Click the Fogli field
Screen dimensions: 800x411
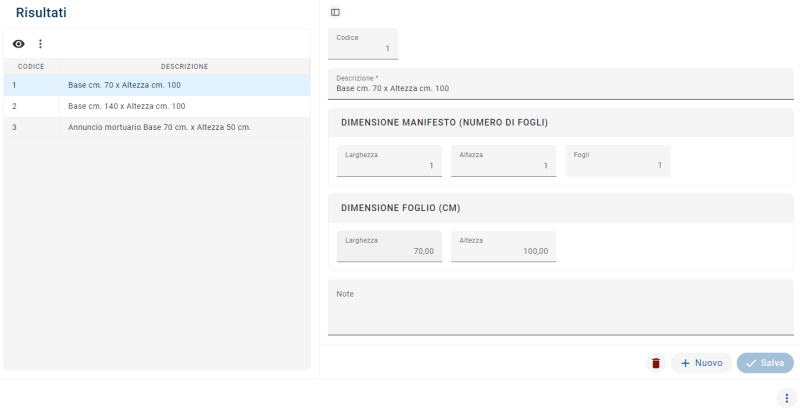pos(617,161)
